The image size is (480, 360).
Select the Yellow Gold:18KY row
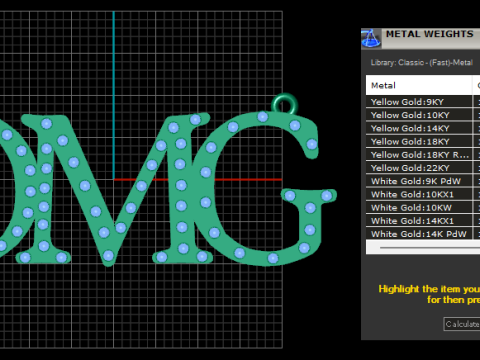[x=423, y=142]
